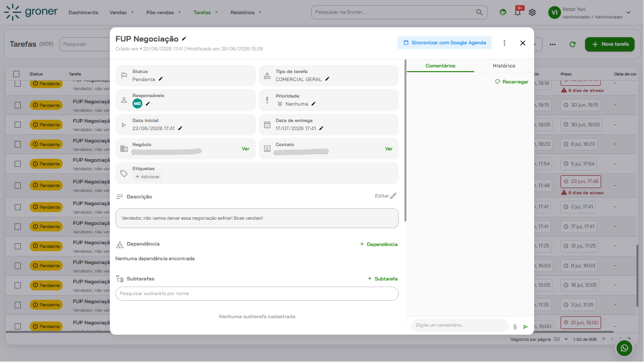
Task: Click the 3 jul, 11:35 prazo chip
Action: pyautogui.click(x=579, y=304)
